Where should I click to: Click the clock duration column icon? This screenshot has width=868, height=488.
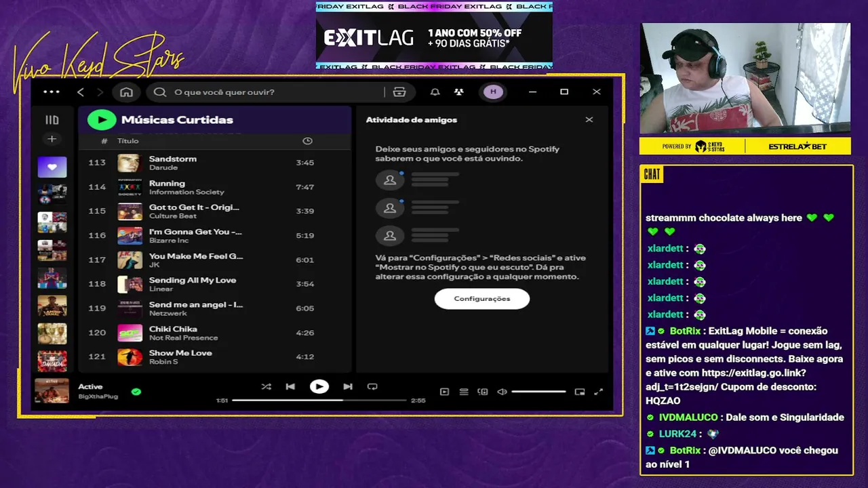[307, 141]
